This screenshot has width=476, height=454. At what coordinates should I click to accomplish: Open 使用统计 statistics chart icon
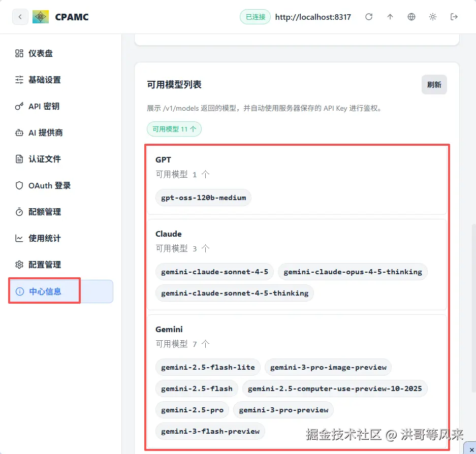click(19, 238)
